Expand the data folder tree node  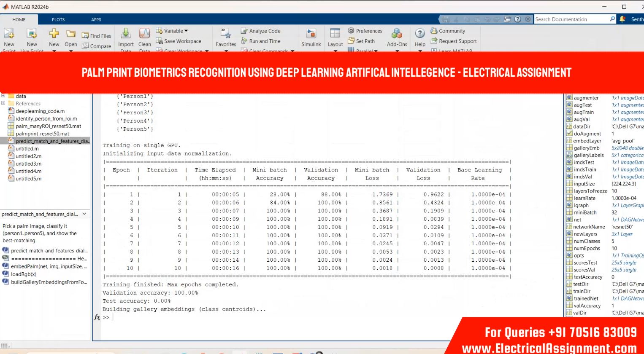(x=3, y=96)
